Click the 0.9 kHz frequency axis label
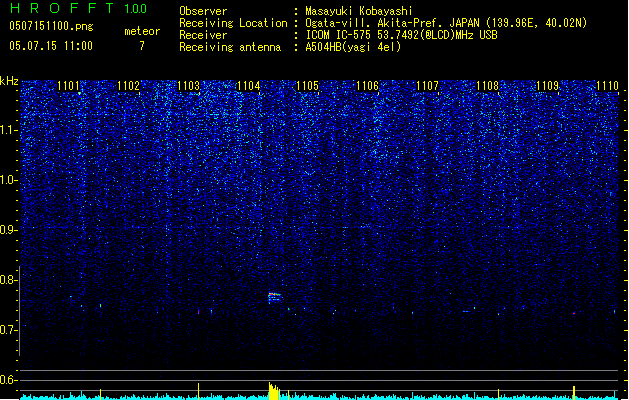 (x=8, y=230)
